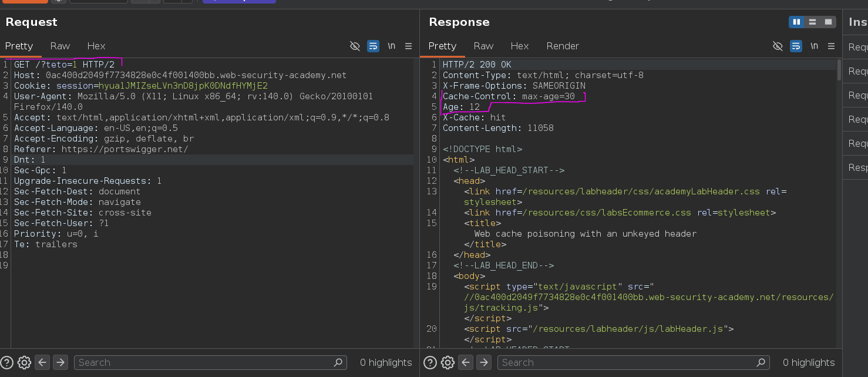
Task: Select combined single-pane layout view
Action: click(x=828, y=22)
